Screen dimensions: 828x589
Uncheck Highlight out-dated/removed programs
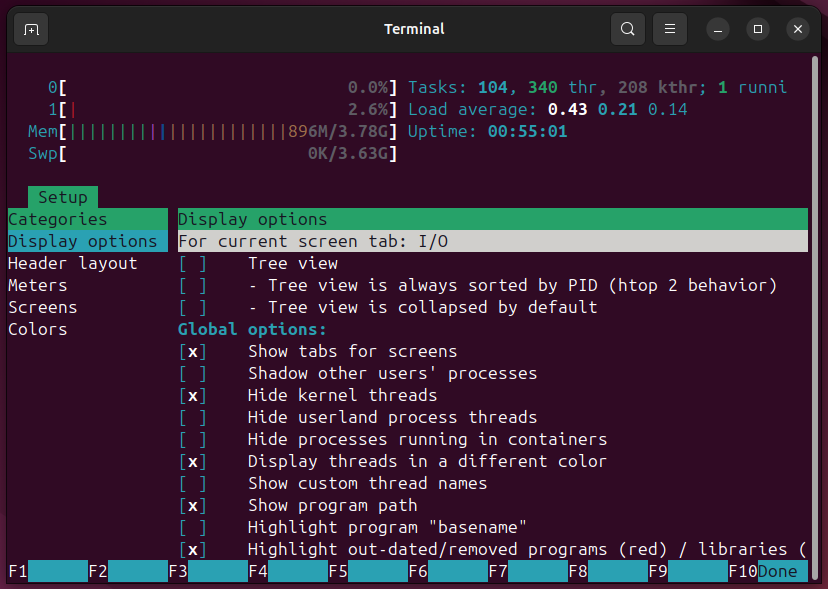pos(193,549)
